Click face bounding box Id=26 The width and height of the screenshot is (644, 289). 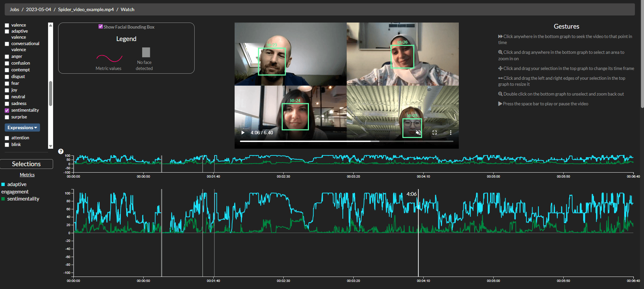[402, 57]
